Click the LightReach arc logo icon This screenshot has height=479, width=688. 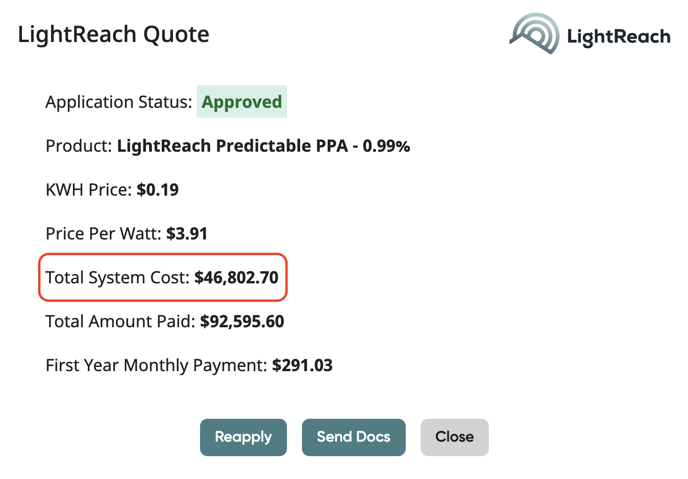pos(534,33)
